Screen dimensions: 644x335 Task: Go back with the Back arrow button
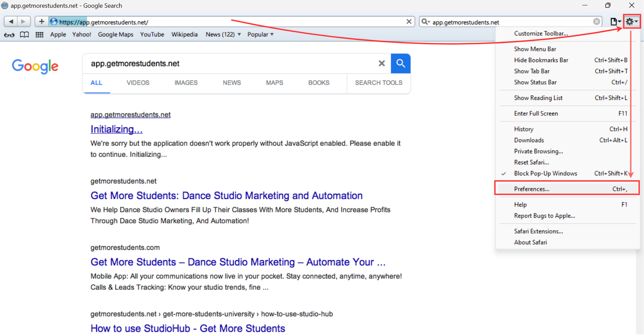[11, 22]
